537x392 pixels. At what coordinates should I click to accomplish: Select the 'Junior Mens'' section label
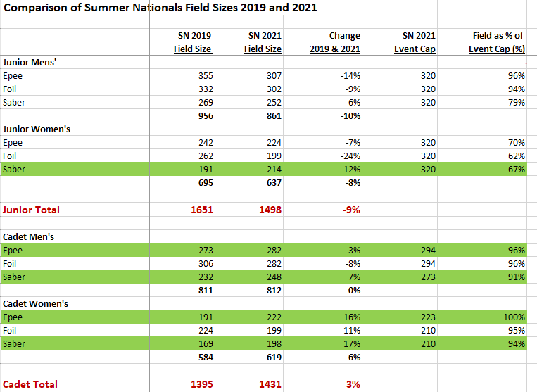30,63
